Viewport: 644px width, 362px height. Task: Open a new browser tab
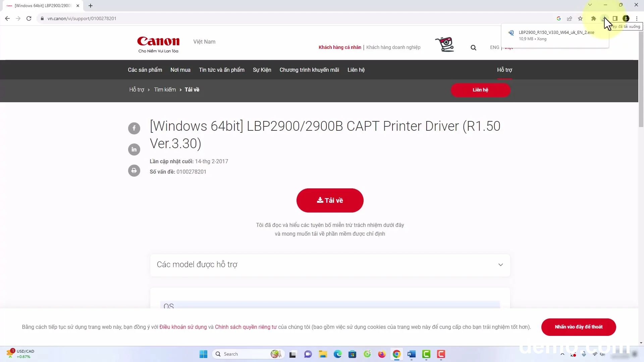pyautogui.click(x=91, y=6)
